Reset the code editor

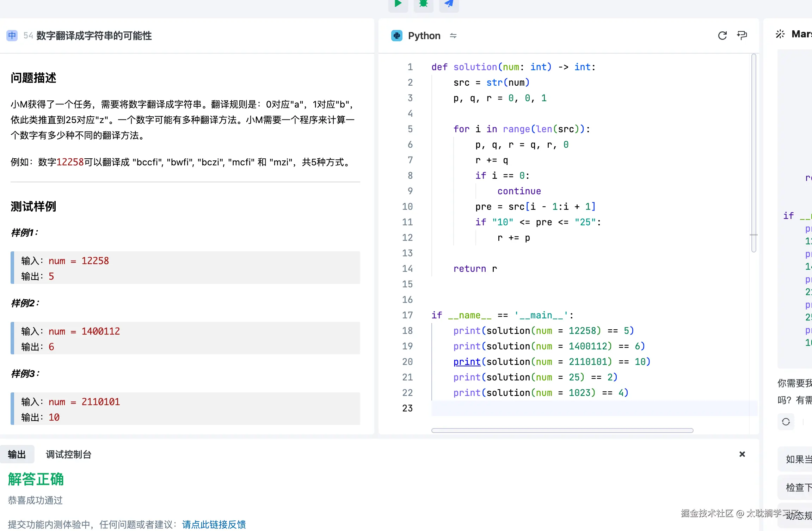tap(723, 35)
